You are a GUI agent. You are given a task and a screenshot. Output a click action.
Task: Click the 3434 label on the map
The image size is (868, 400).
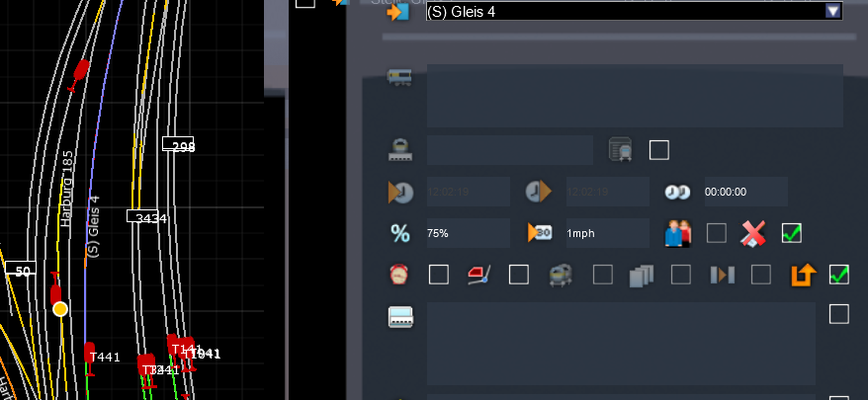tap(144, 216)
